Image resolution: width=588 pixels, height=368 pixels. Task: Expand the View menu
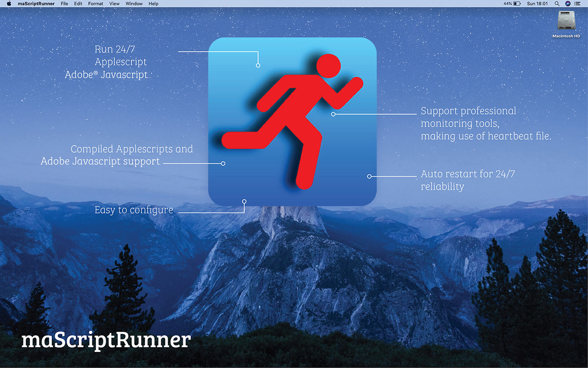coord(114,4)
